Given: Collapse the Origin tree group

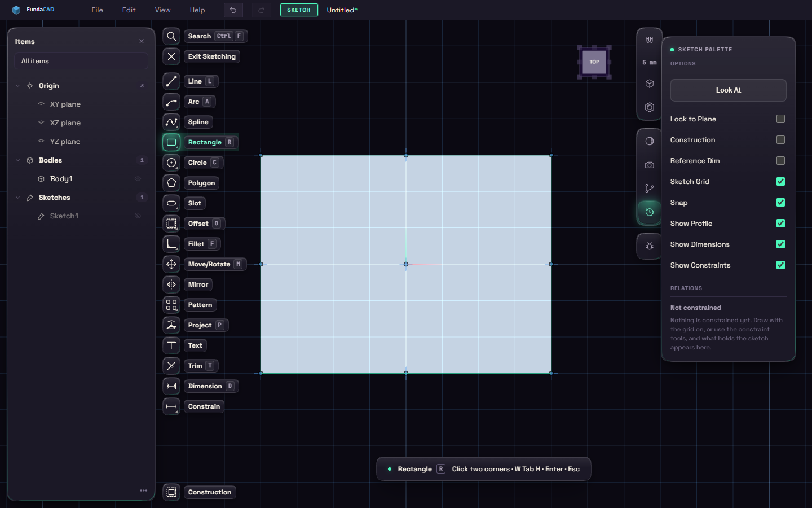Looking at the screenshot, I should pos(17,86).
